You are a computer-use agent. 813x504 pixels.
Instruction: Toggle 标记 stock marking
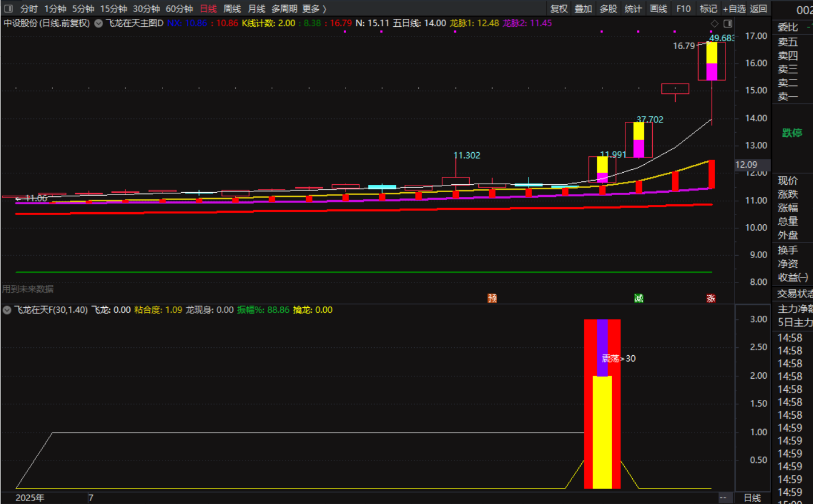click(708, 9)
